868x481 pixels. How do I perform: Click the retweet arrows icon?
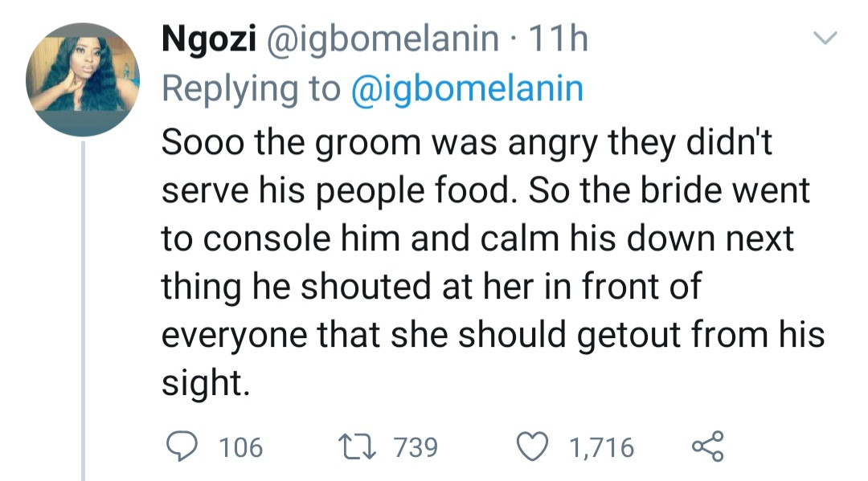[x=358, y=446]
